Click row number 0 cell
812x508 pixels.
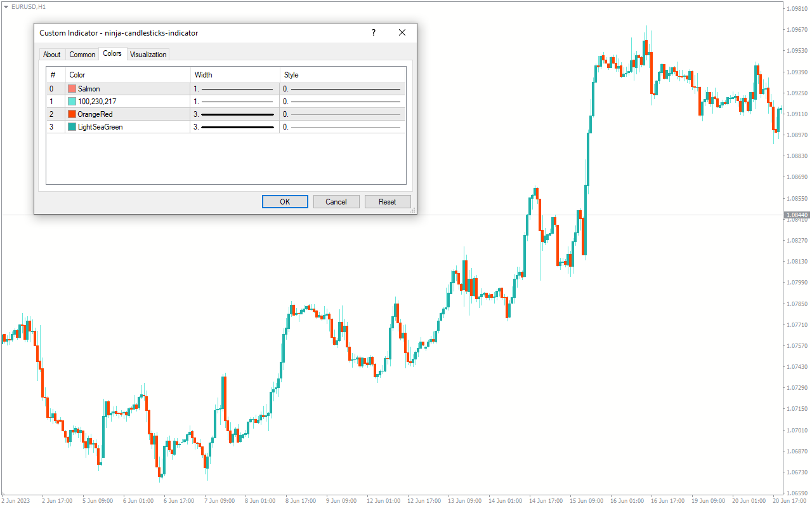coord(56,89)
